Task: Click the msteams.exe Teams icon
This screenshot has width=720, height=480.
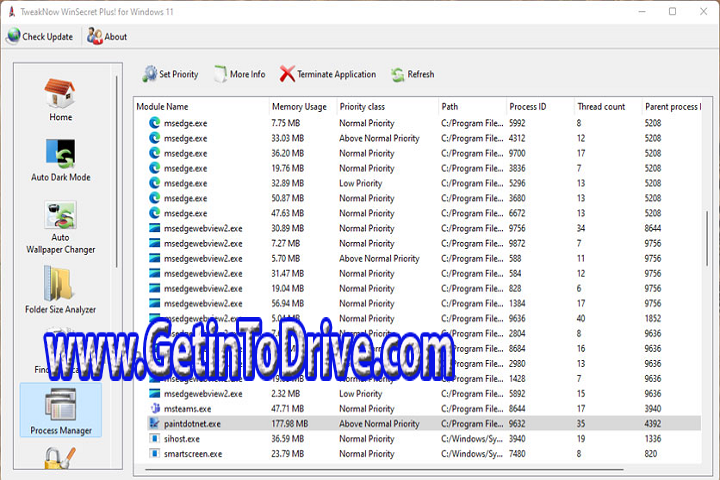Action: click(155, 408)
